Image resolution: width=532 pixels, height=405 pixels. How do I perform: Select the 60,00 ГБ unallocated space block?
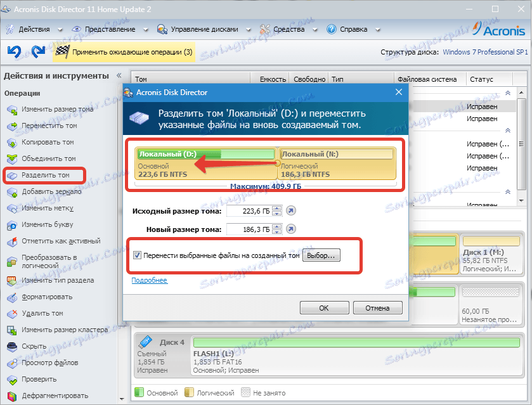click(491, 305)
